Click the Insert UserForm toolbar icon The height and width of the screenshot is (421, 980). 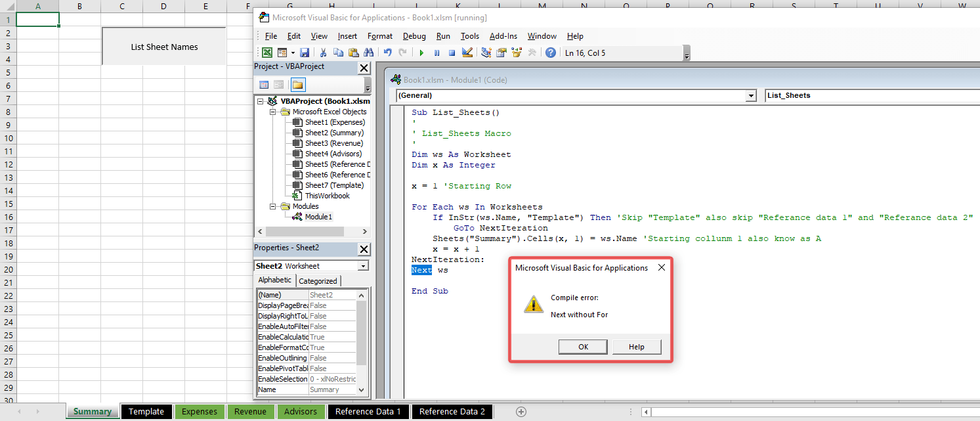(282, 53)
